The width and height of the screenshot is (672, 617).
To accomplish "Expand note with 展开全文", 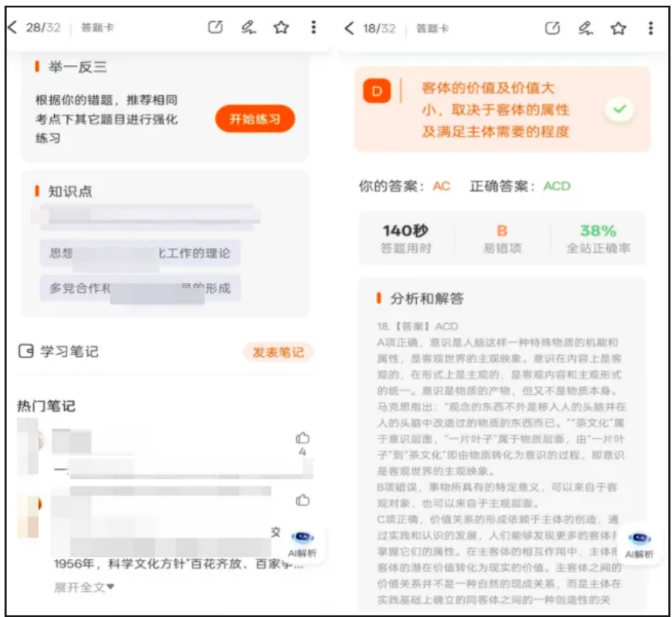I will point(84,587).
